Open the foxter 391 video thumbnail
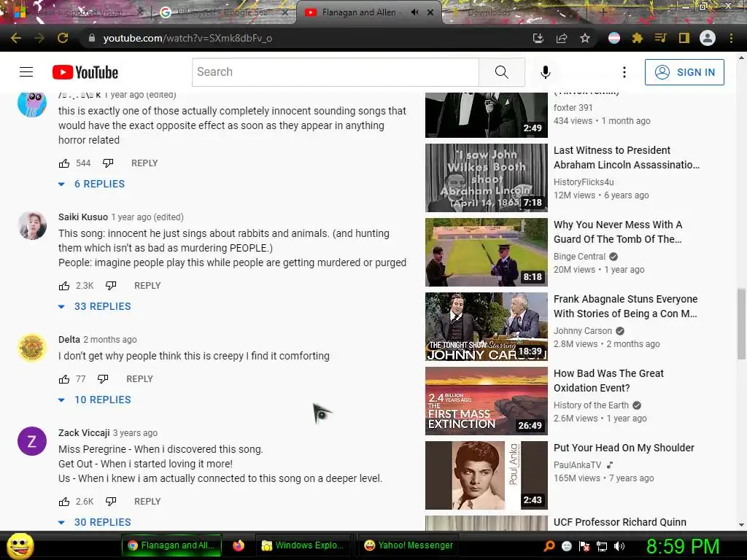Screen dimensions: 747x560 point(487,114)
